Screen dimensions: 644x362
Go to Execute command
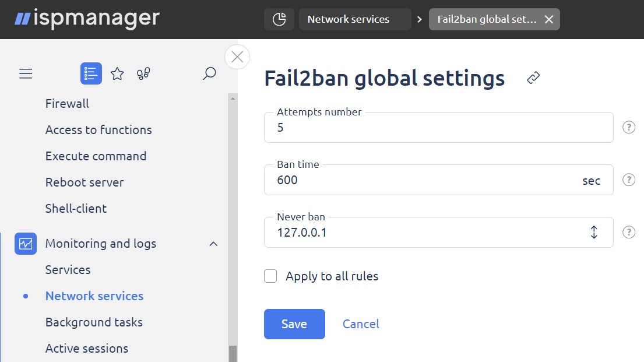click(96, 156)
